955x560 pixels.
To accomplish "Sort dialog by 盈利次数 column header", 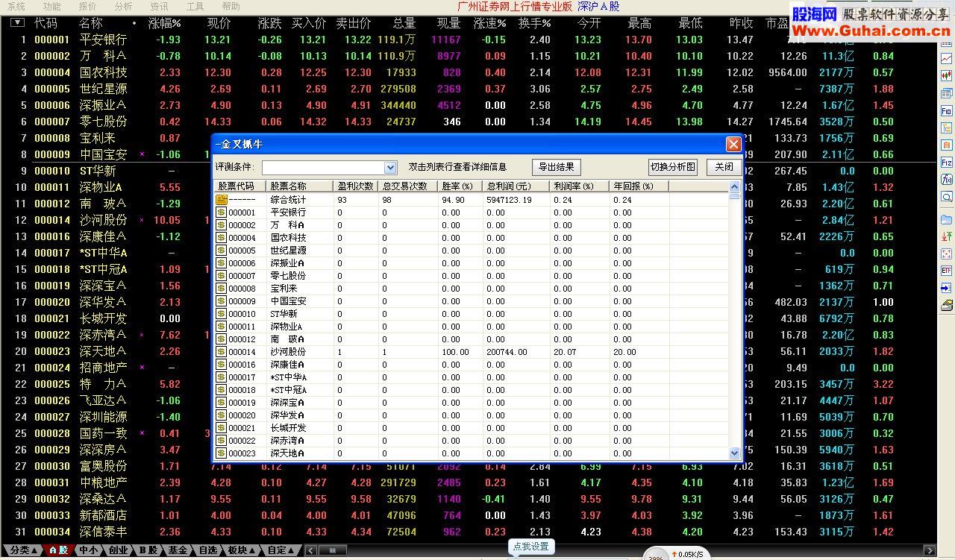I will click(x=355, y=186).
